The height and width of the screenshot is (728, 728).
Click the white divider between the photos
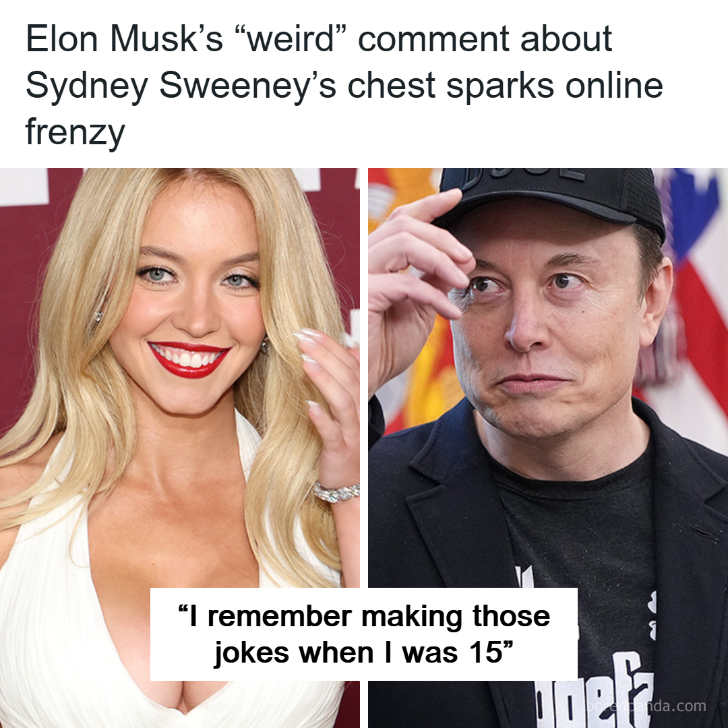point(364,376)
